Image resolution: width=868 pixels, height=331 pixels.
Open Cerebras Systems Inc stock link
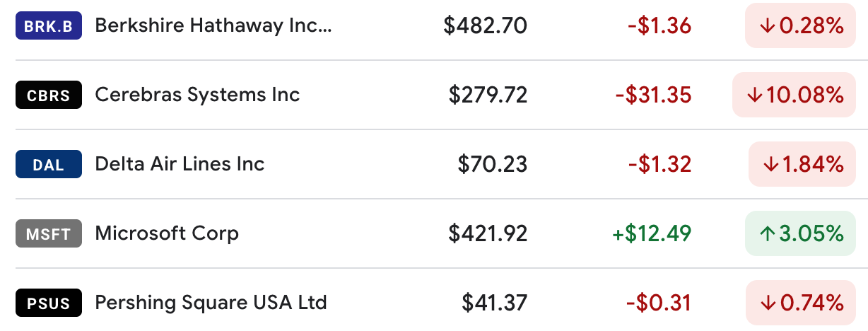coord(197,95)
